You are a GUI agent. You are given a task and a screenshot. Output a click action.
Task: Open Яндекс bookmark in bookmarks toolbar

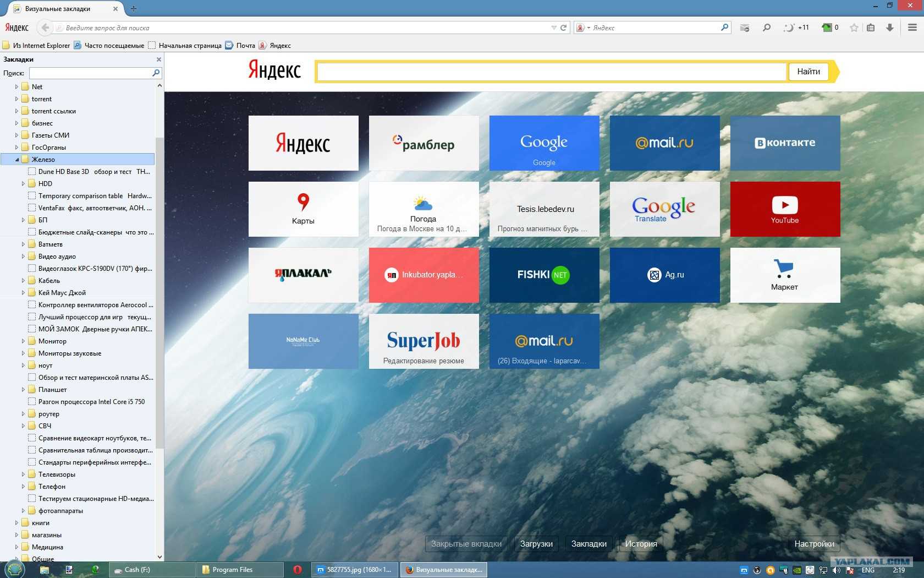coord(275,46)
